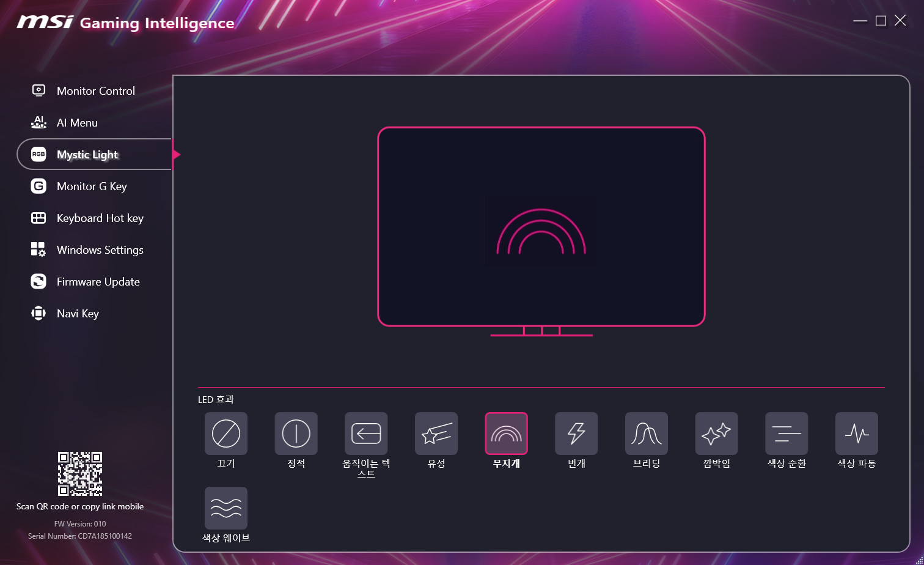
Task: Open the Monitor Control section
Action: coord(95,90)
